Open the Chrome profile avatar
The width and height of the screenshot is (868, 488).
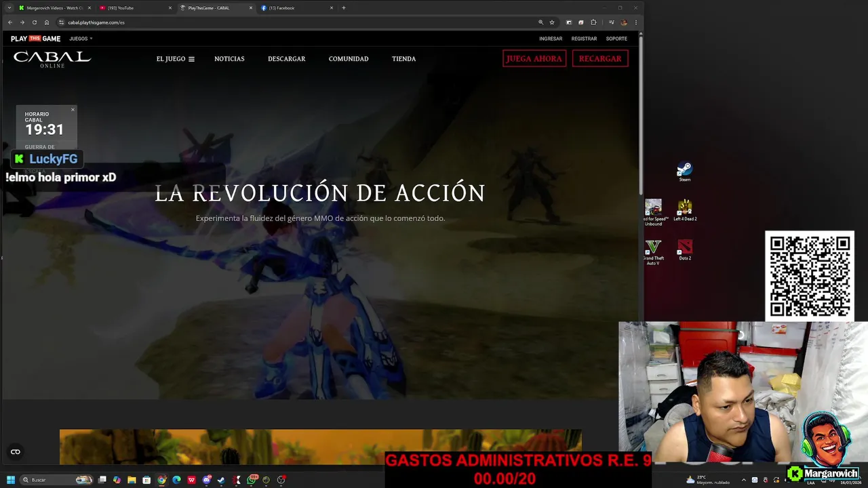click(624, 22)
